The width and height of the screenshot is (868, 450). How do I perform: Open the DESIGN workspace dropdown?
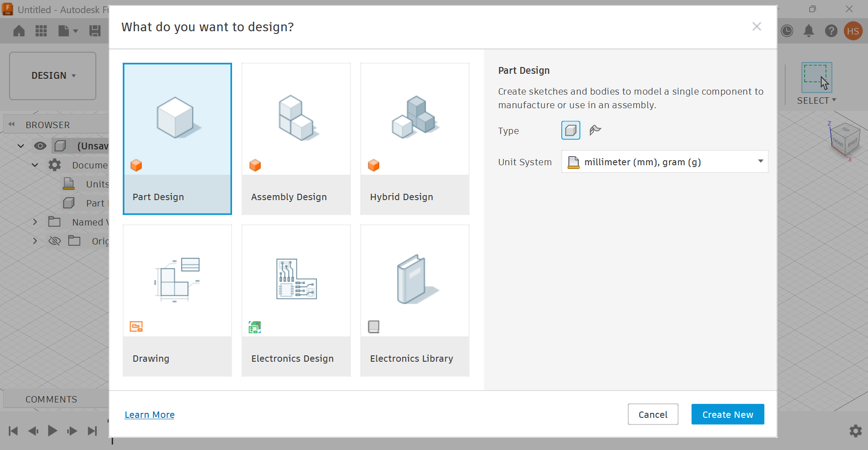(x=53, y=76)
